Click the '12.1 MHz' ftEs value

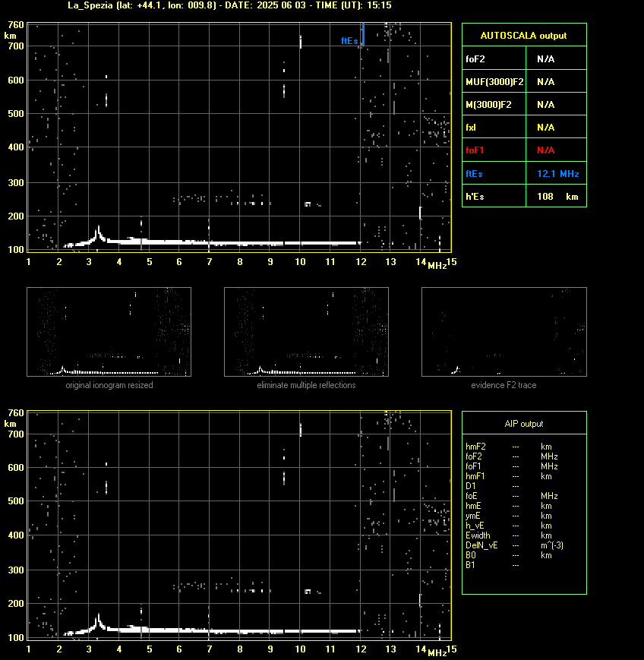pos(558,173)
